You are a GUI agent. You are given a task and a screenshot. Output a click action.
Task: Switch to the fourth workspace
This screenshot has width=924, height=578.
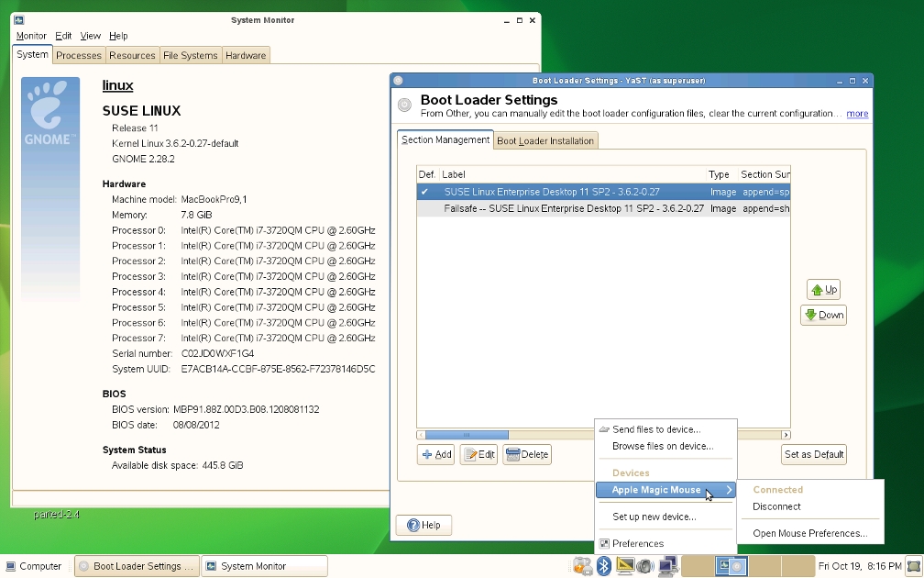[x=797, y=566]
